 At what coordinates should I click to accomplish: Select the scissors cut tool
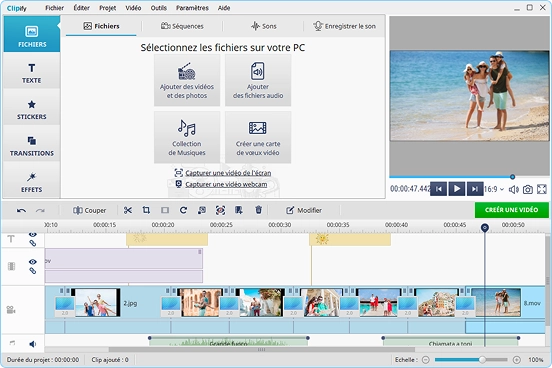point(128,210)
